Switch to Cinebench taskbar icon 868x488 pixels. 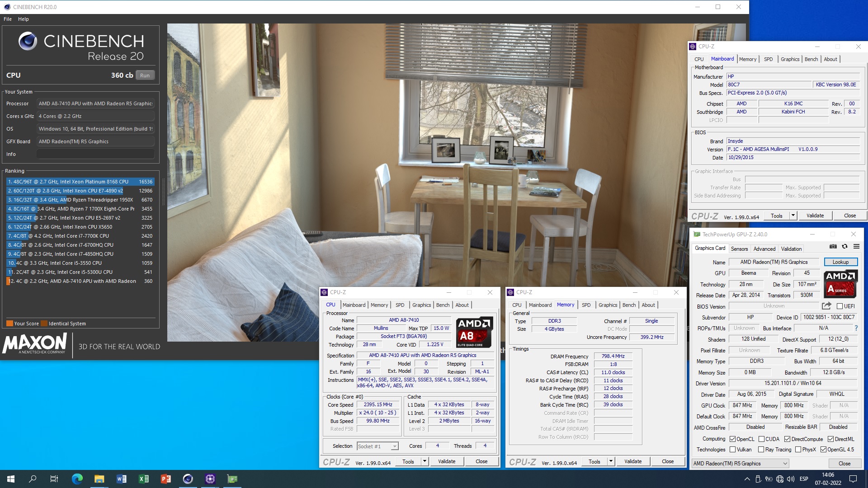click(188, 479)
